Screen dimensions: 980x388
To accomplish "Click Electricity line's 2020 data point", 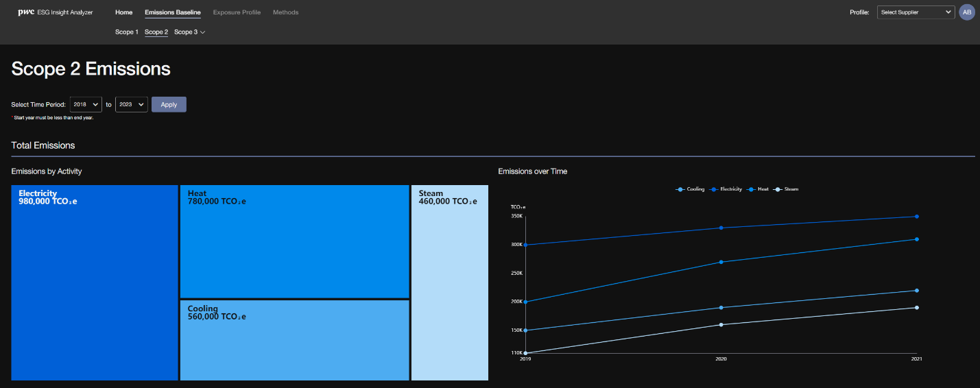I will click(721, 228).
